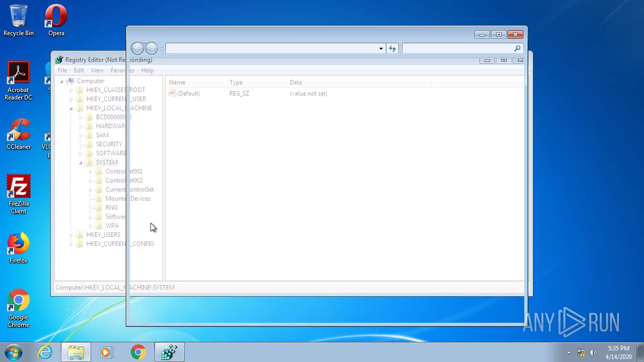This screenshot has width=644, height=362.
Task: Expand the HKEY_CURRENT_CONFIG node
Action: point(71,244)
